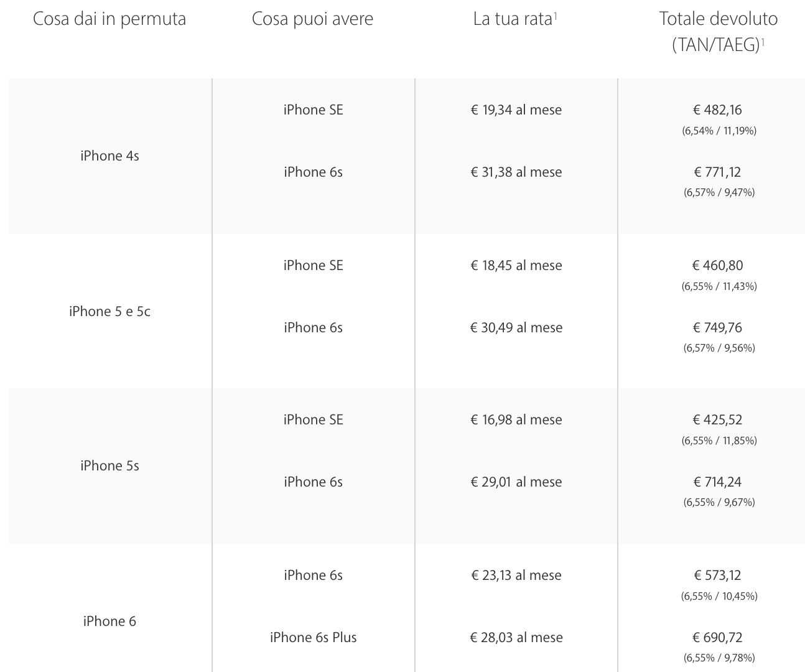Select the 'iPhone 5 e 5c' trade-in label

pos(109,311)
